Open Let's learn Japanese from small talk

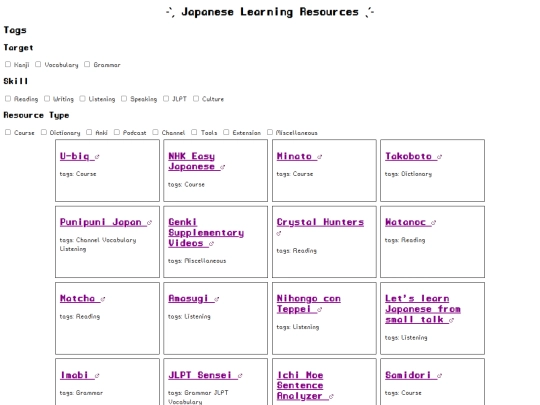click(423, 309)
